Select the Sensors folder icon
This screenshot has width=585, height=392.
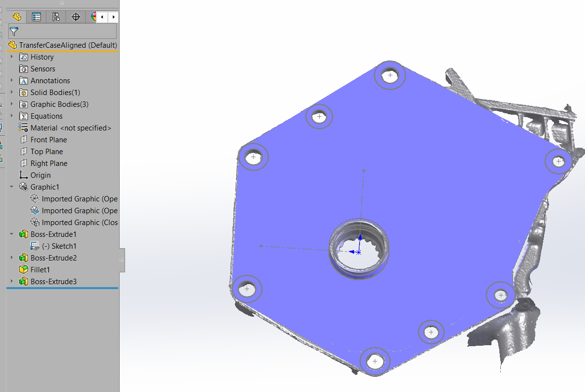23,69
